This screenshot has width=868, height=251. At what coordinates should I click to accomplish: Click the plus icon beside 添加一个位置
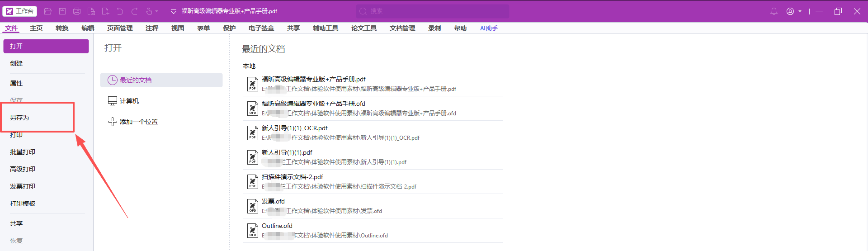pyautogui.click(x=113, y=122)
